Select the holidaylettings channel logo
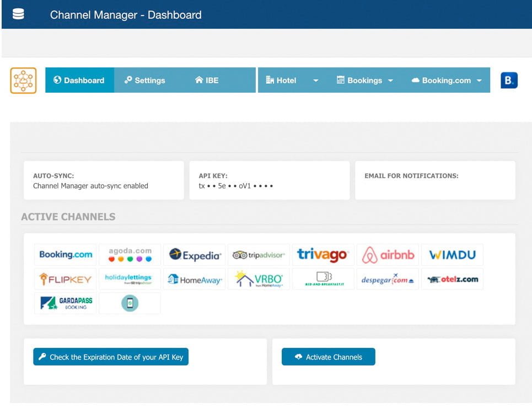This screenshot has width=532, height=408. 130,279
